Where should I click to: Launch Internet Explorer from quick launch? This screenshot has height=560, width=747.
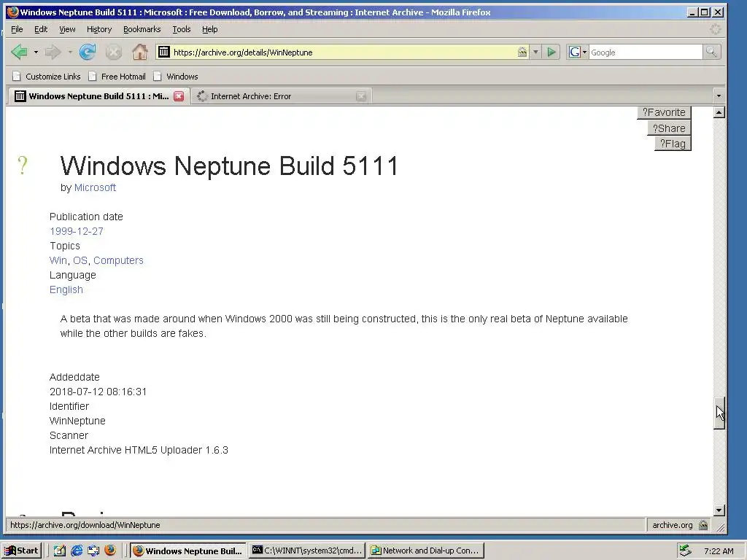pos(76,551)
